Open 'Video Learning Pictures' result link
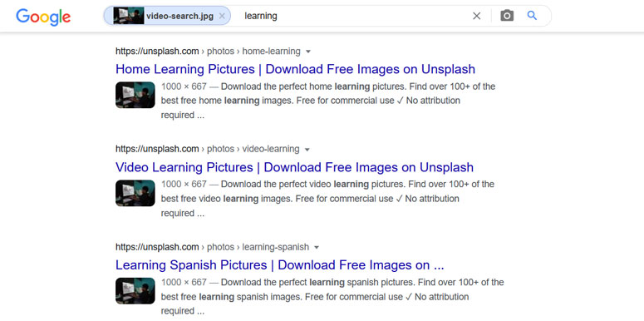The width and height of the screenshot is (644, 321). pos(294,167)
